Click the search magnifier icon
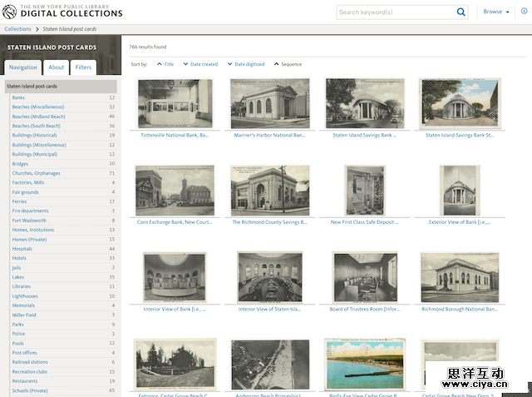This screenshot has height=397, width=532. (461, 12)
